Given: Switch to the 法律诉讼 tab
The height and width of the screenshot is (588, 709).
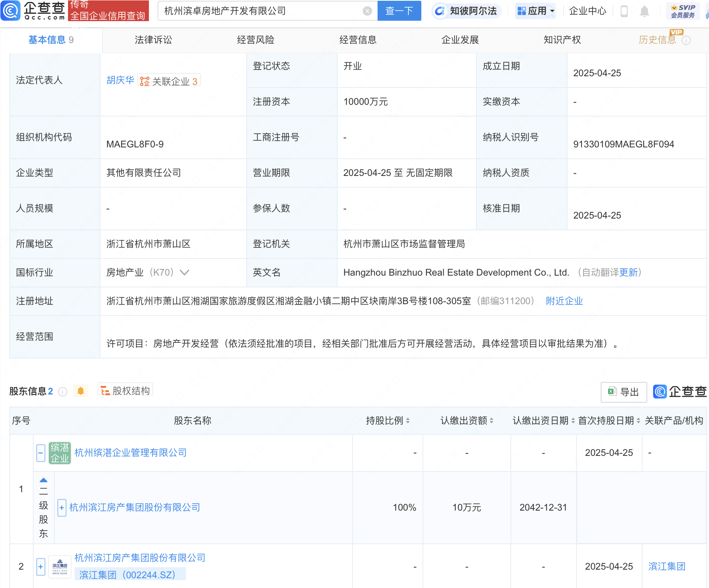Looking at the screenshot, I should point(153,40).
